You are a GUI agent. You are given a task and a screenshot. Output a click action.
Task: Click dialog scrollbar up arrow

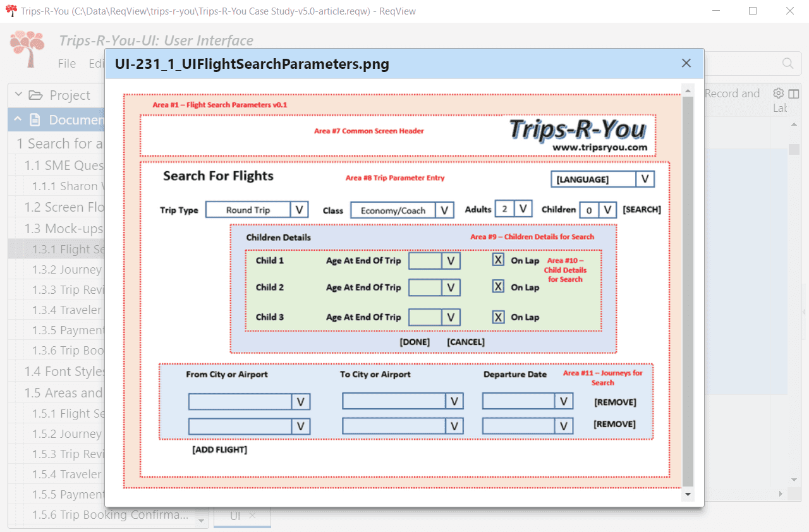point(688,90)
